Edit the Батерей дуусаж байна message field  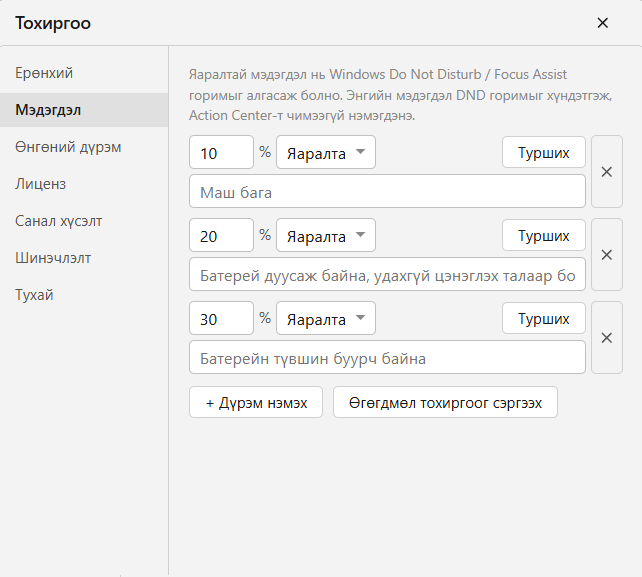coord(387,274)
